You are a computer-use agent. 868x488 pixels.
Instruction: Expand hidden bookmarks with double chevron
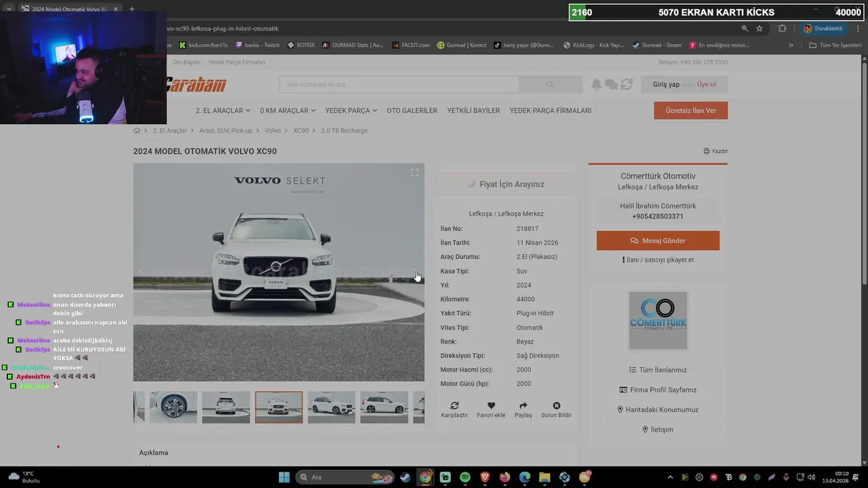[791, 45]
